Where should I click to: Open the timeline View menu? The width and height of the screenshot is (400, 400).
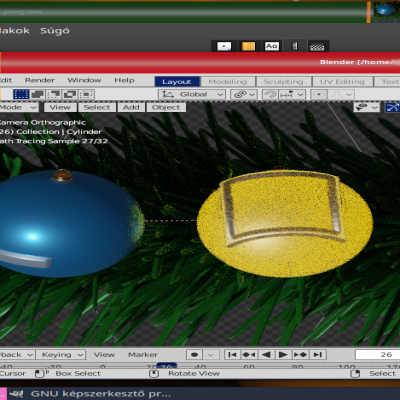point(104,355)
